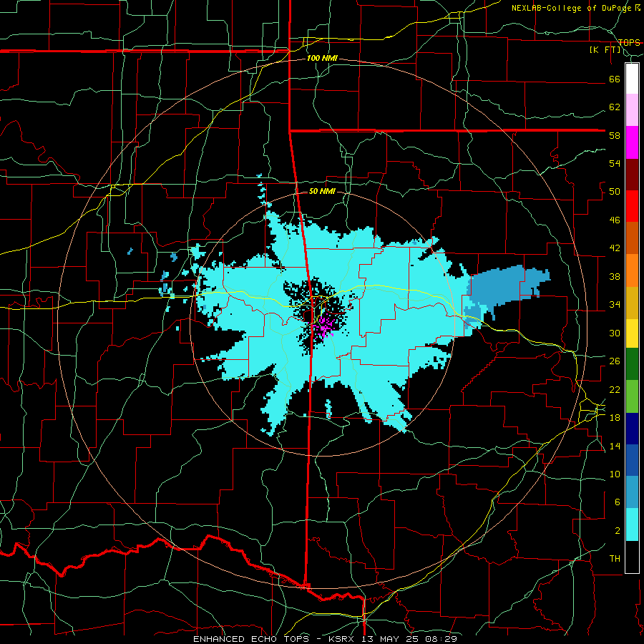Click the gold 38 K FT legend swatch
Image resolution: width=644 pixels, height=644 pixels.
tap(632, 302)
